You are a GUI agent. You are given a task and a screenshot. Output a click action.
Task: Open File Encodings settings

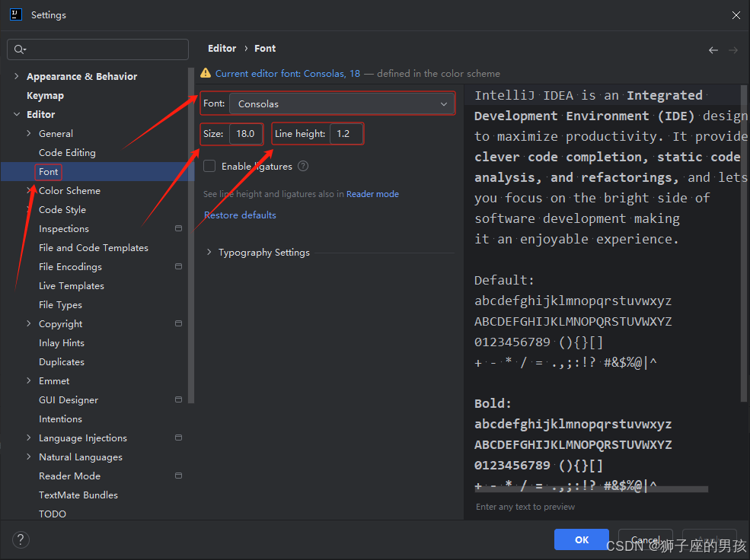click(70, 266)
